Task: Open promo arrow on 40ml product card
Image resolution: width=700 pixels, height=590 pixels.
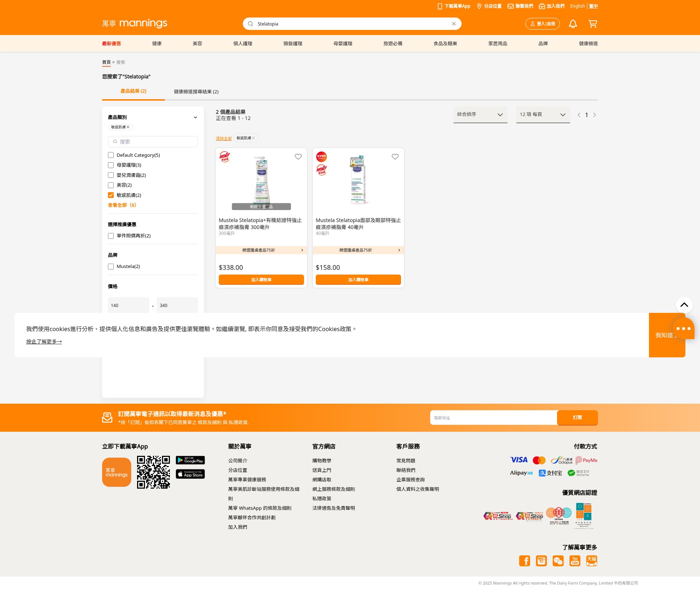Action: point(399,250)
